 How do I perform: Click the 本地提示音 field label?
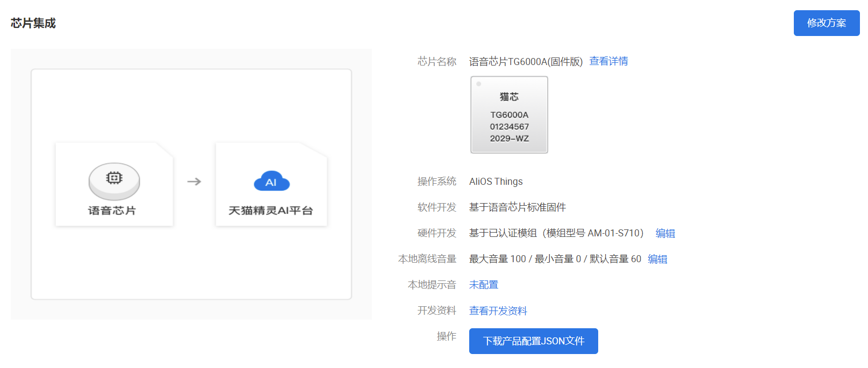432,285
